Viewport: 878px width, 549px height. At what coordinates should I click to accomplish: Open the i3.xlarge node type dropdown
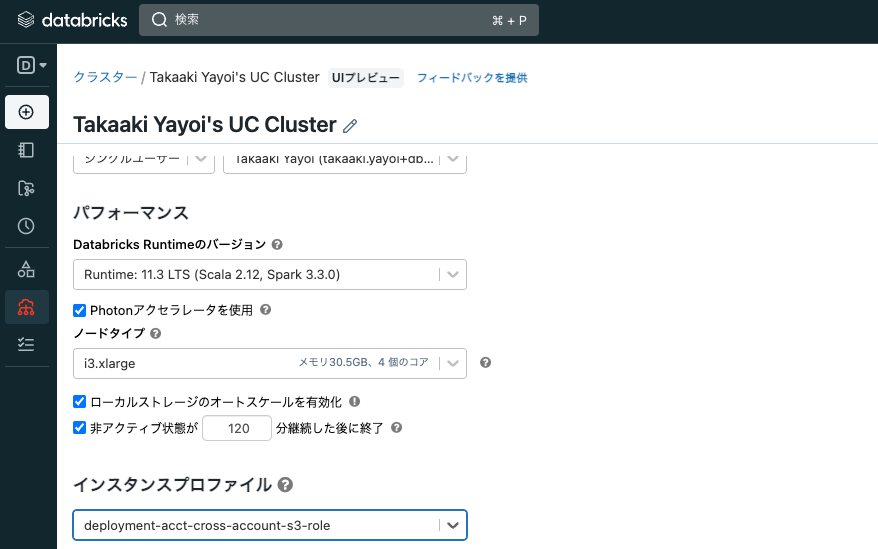click(270, 364)
